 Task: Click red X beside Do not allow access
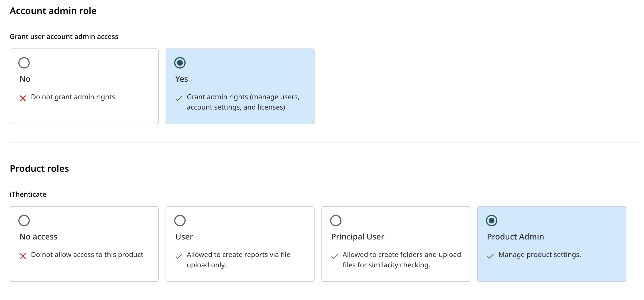(23, 256)
